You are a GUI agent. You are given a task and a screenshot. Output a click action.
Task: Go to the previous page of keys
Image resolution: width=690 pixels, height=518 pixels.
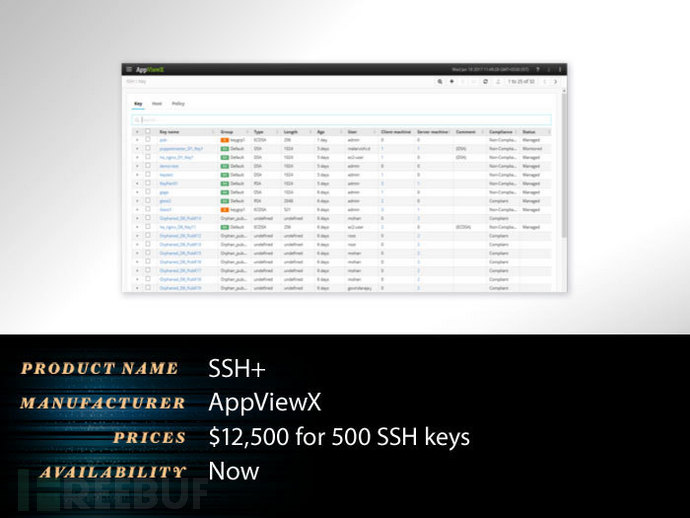545,81
